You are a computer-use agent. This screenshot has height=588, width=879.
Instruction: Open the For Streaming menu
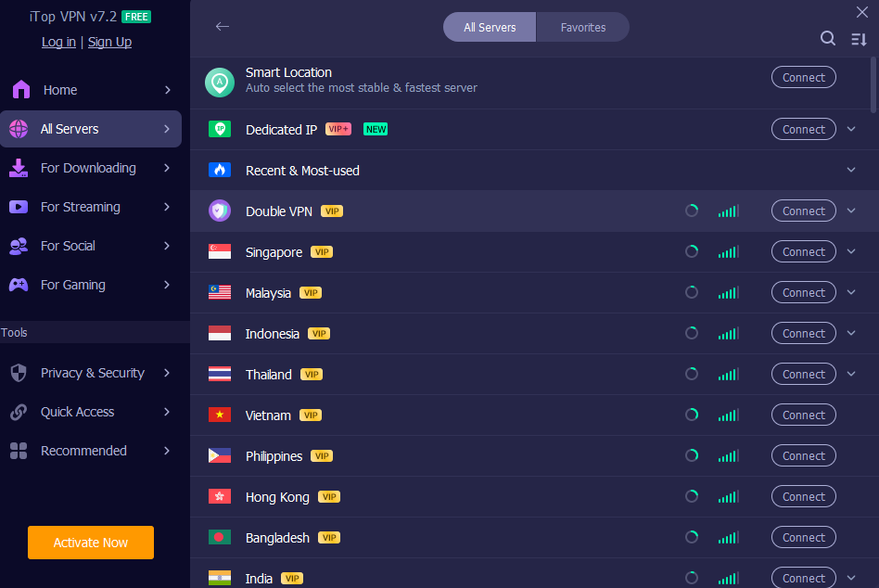point(91,207)
